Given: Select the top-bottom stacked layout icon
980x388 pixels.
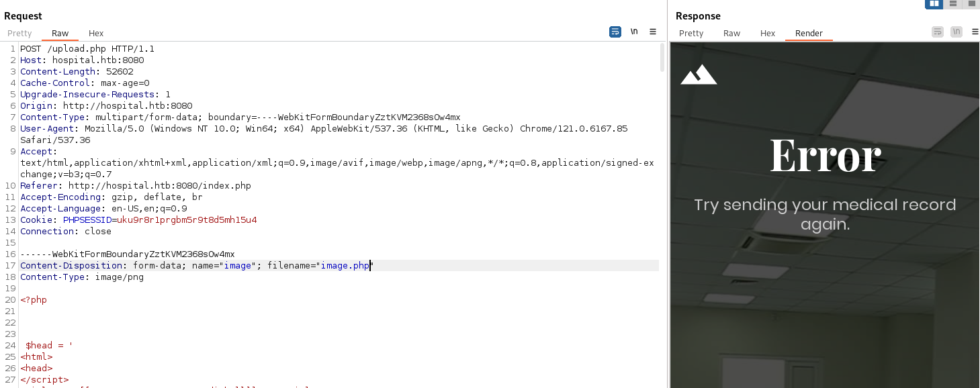Looking at the screenshot, I should (x=953, y=3).
